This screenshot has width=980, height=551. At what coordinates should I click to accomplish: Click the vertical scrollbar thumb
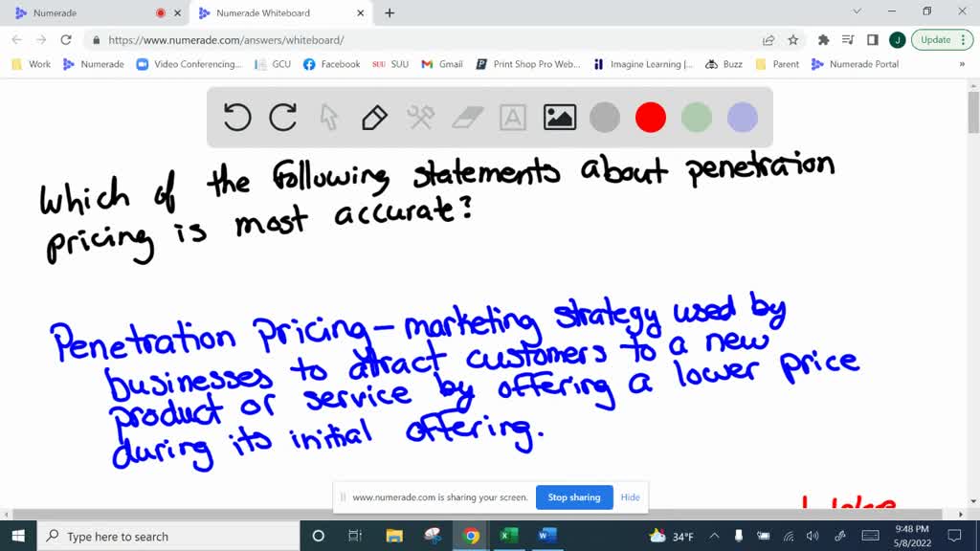click(973, 113)
